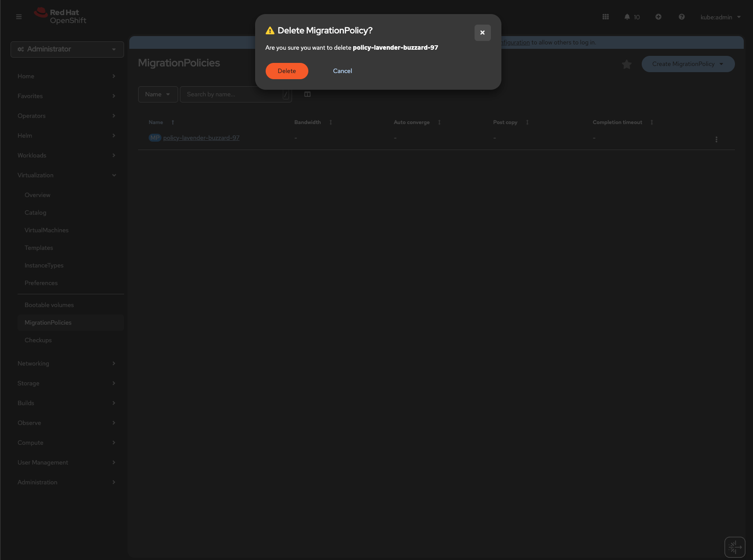Open the Administrator perspective switcher

(x=67, y=49)
